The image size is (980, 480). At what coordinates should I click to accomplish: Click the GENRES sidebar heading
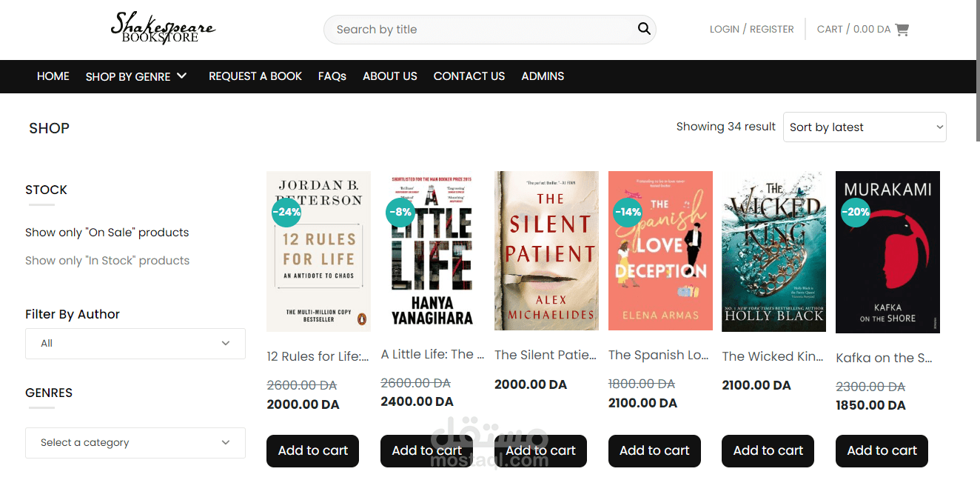coord(49,393)
